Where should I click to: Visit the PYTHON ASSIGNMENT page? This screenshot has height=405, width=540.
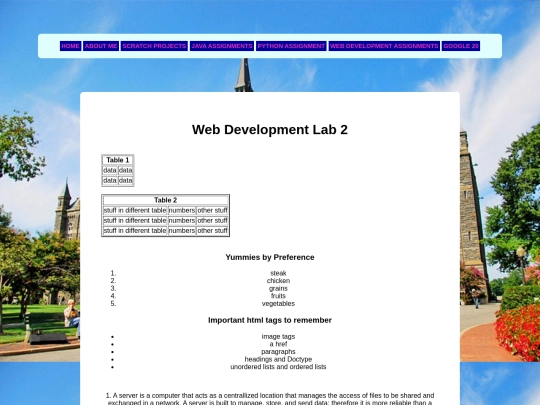(291, 46)
